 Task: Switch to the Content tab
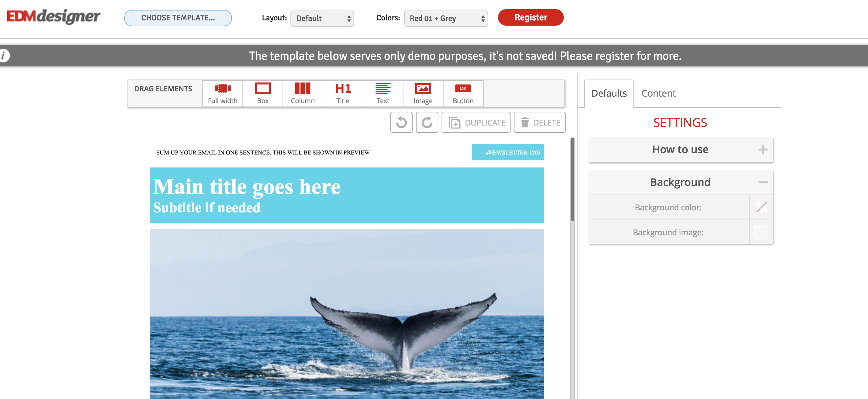[x=658, y=93]
